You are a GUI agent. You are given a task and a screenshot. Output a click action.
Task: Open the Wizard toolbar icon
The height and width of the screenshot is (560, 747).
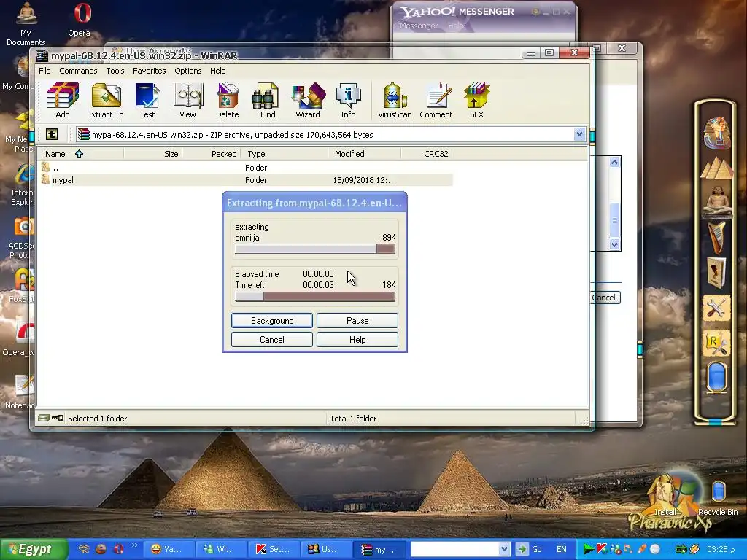point(308,100)
